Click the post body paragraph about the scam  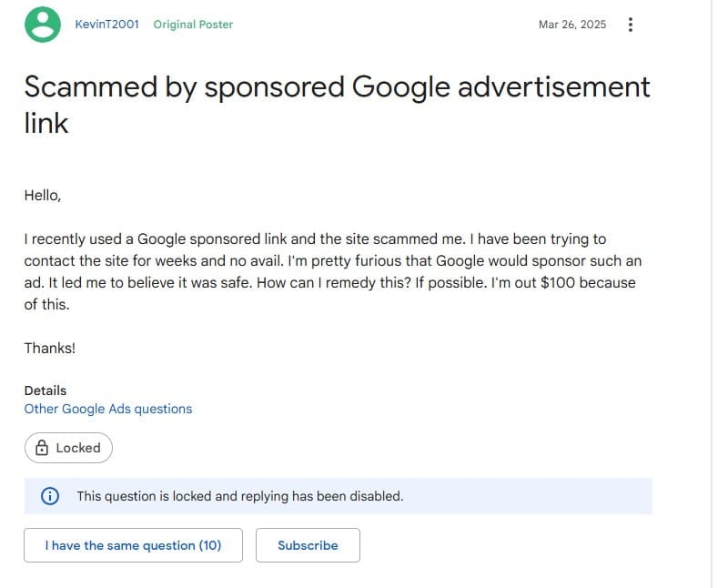pyautogui.click(x=328, y=272)
